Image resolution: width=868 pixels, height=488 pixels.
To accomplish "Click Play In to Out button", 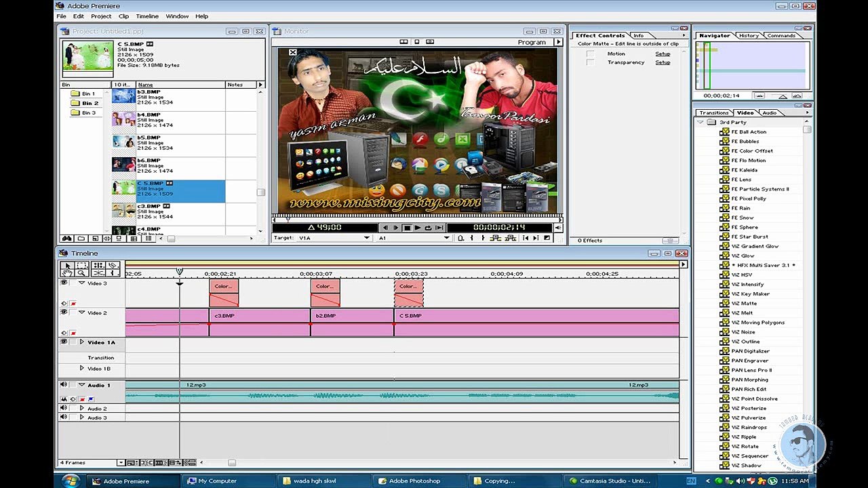I will pyautogui.click(x=439, y=228).
